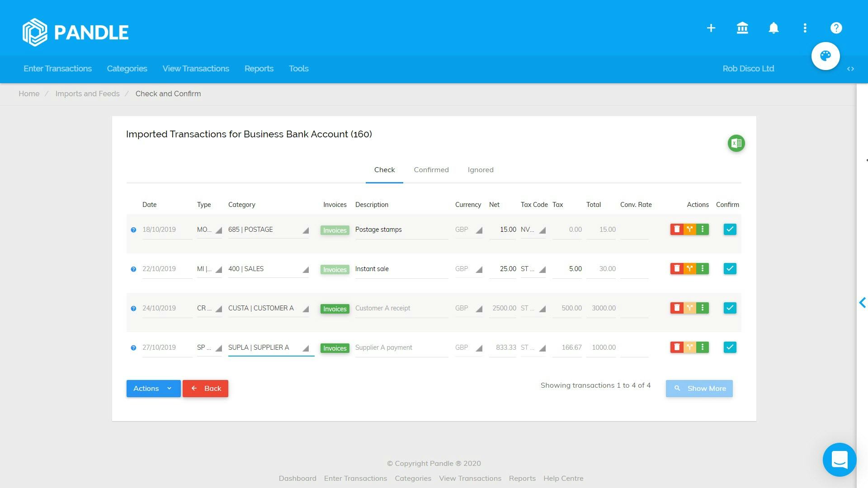This screenshot has height=488, width=868.
Task: Click the red Back button
Action: coord(205,389)
